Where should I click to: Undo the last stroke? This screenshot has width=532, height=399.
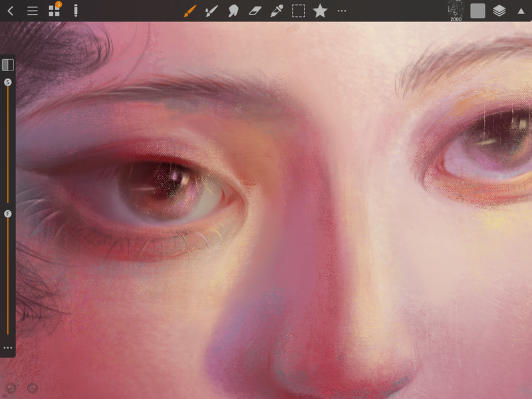click(x=11, y=388)
